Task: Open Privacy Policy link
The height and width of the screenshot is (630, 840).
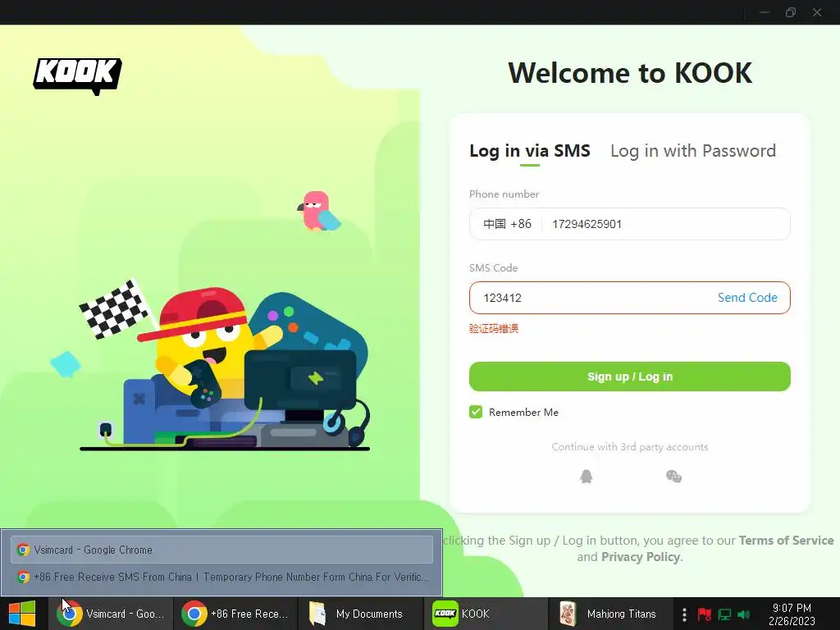Action: tap(641, 557)
